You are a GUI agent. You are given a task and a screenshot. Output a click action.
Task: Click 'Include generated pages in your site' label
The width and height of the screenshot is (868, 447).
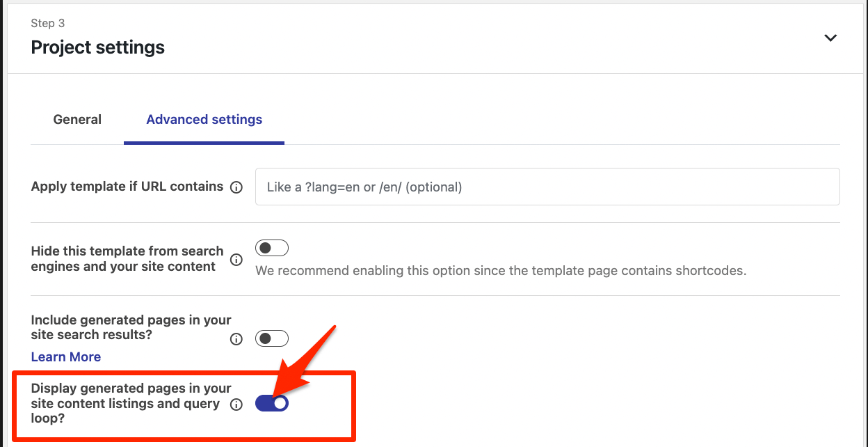coord(131,327)
